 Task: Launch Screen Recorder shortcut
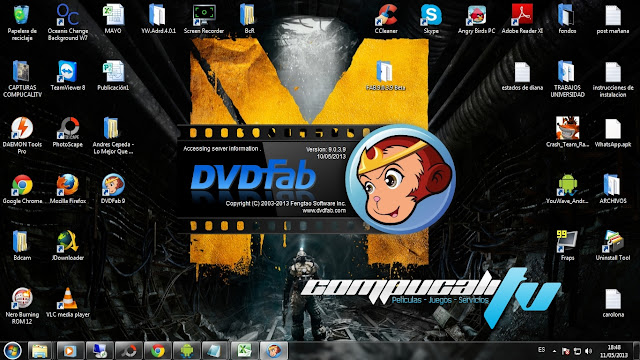(x=204, y=16)
